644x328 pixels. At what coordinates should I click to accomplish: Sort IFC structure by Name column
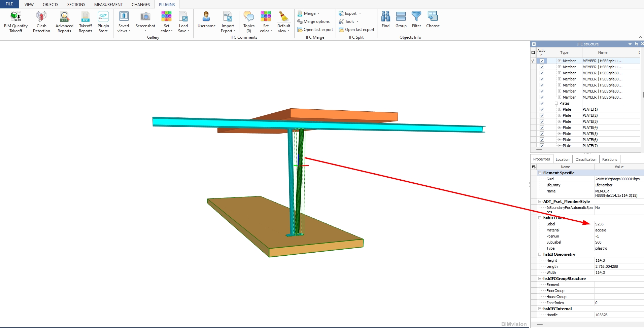[603, 52]
